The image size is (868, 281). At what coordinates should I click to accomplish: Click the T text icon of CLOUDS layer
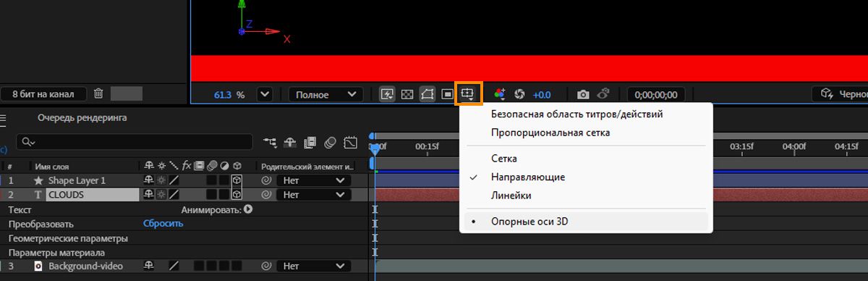[x=38, y=195]
